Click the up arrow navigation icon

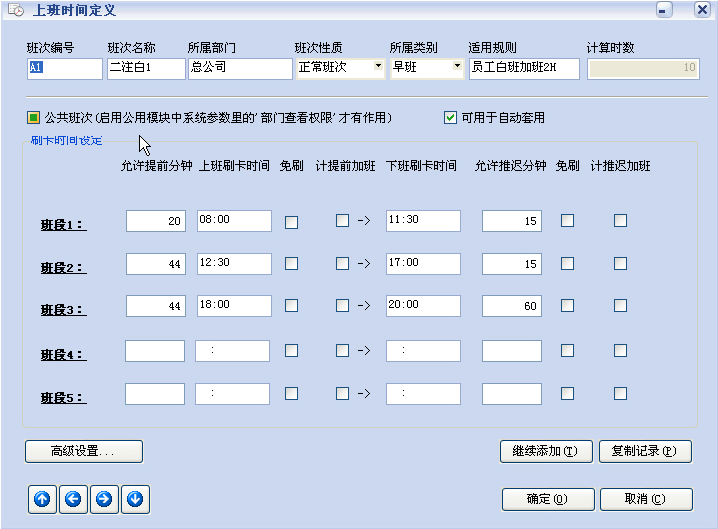(41, 498)
